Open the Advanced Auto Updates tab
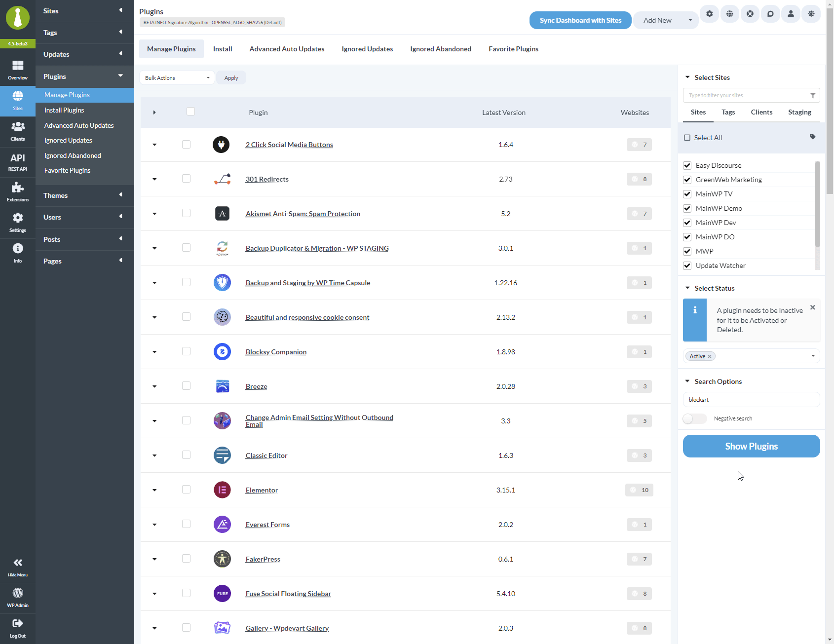 [x=287, y=49]
